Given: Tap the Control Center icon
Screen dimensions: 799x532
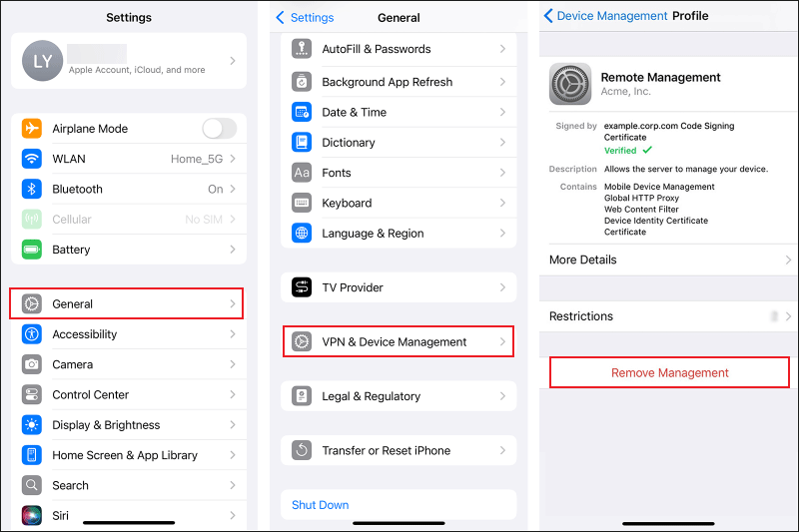Looking at the screenshot, I should click(32, 394).
